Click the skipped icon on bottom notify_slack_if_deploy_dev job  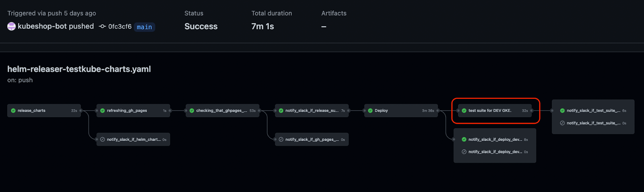464,152
